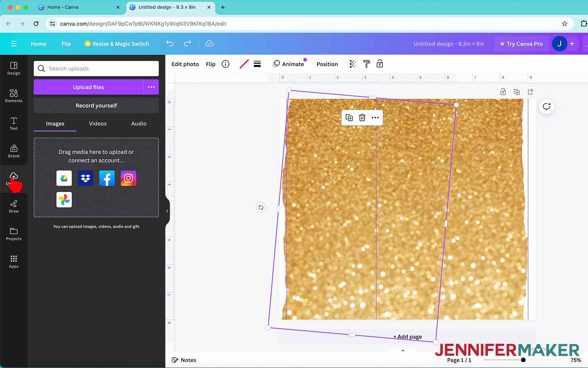588x368 pixels.
Task: Click Record yourself button
Action: coord(96,106)
